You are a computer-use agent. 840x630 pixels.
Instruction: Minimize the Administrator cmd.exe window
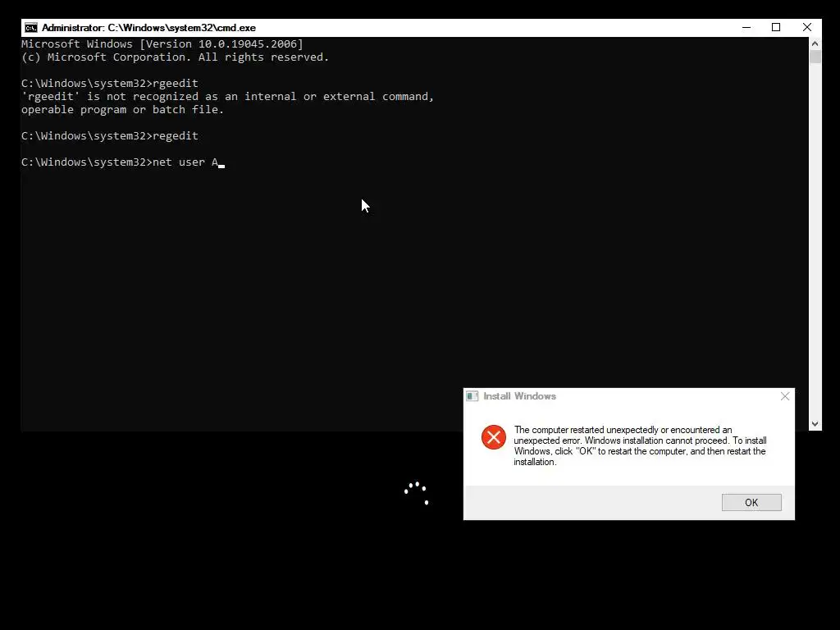click(x=746, y=27)
